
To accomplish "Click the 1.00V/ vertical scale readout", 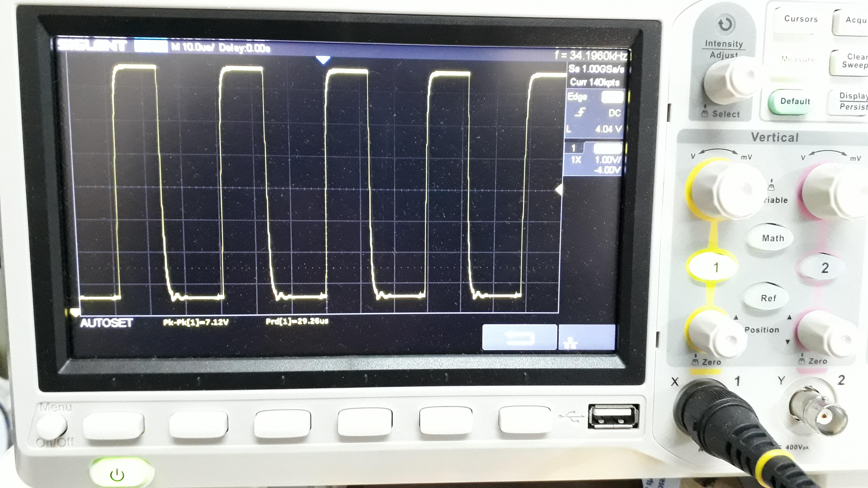I will [608, 160].
